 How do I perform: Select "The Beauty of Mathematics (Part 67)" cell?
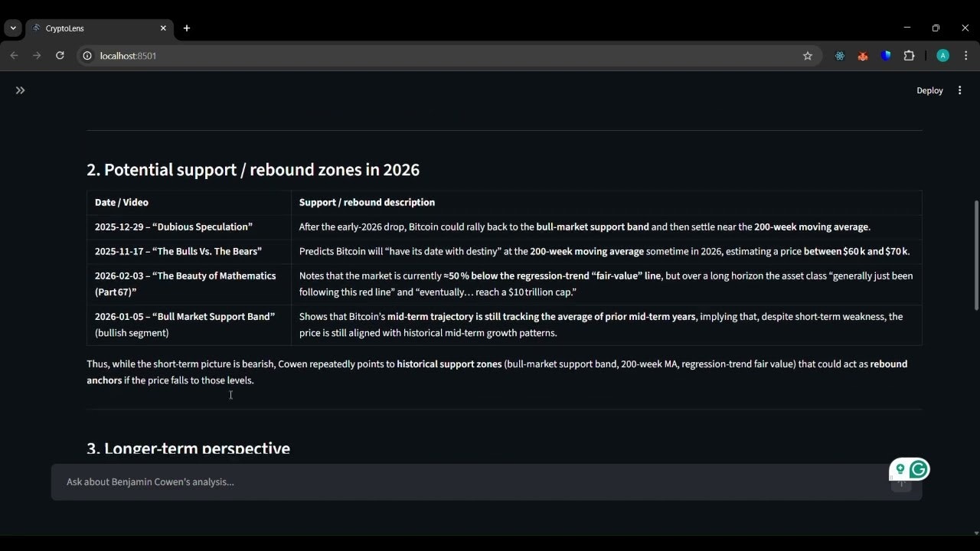pyautogui.click(x=189, y=284)
